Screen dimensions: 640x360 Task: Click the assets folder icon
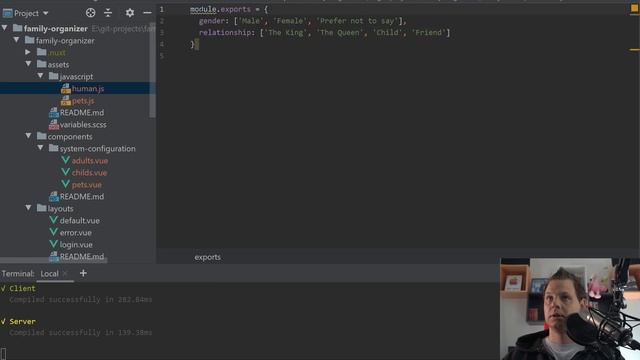41,64
